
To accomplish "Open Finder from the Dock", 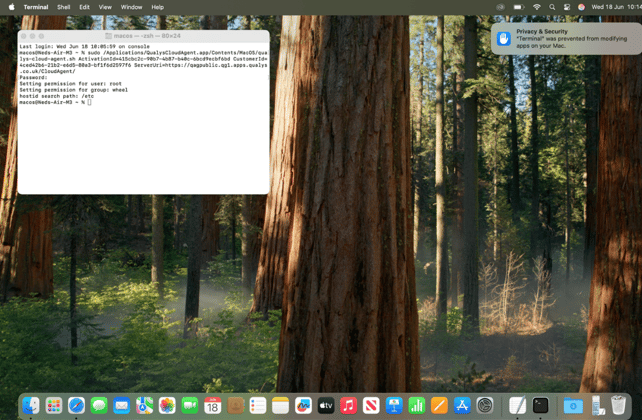I will (31, 406).
